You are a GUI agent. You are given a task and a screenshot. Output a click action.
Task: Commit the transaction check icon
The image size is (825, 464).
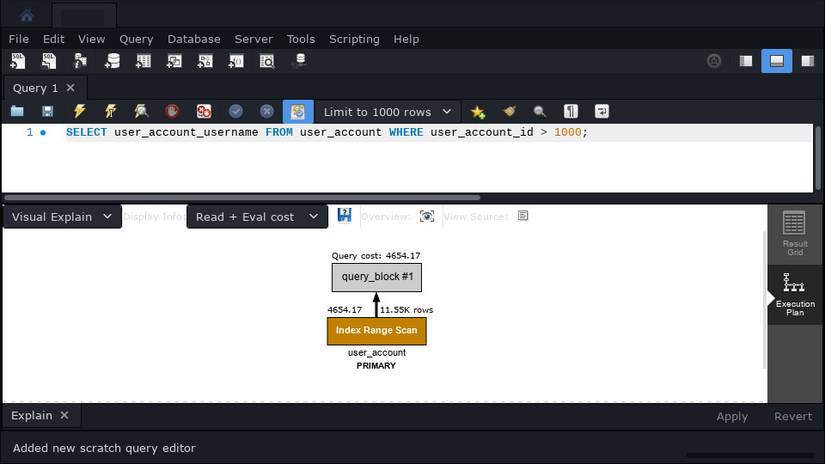pos(236,112)
